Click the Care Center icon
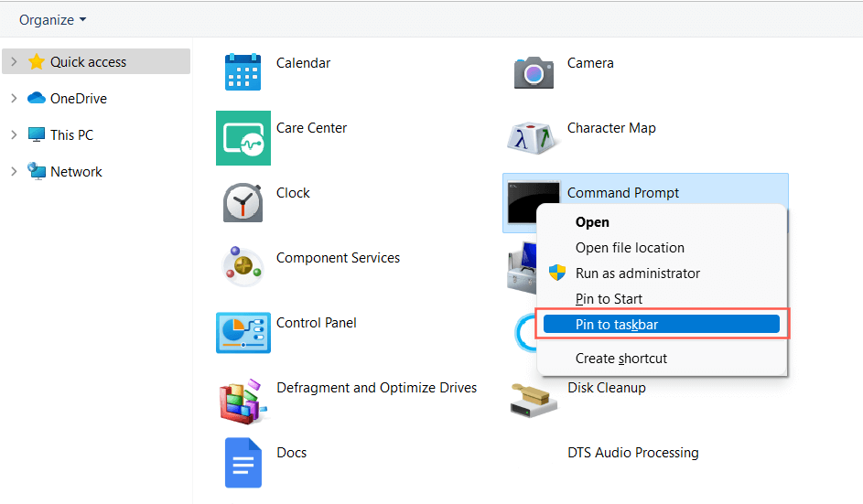The image size is (863, 504). tap(243, 138)
